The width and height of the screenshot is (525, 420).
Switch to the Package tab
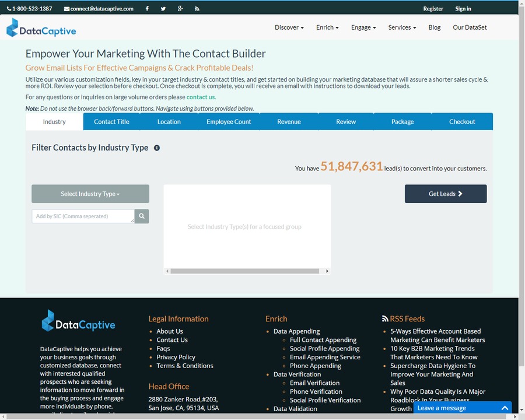point(402,121)
